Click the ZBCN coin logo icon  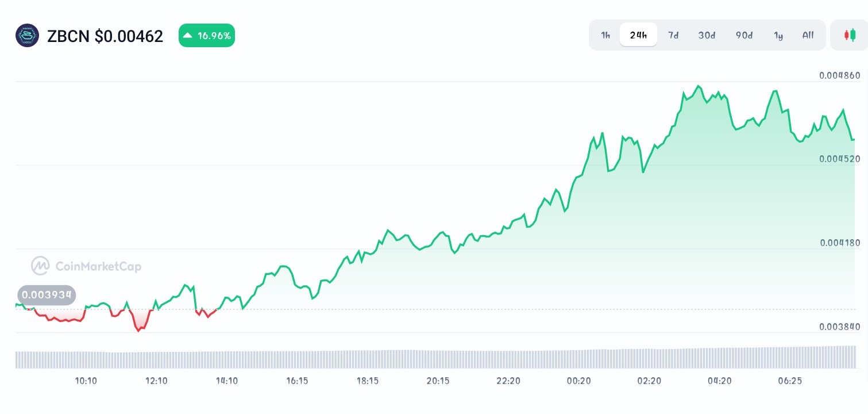[27, 36]
